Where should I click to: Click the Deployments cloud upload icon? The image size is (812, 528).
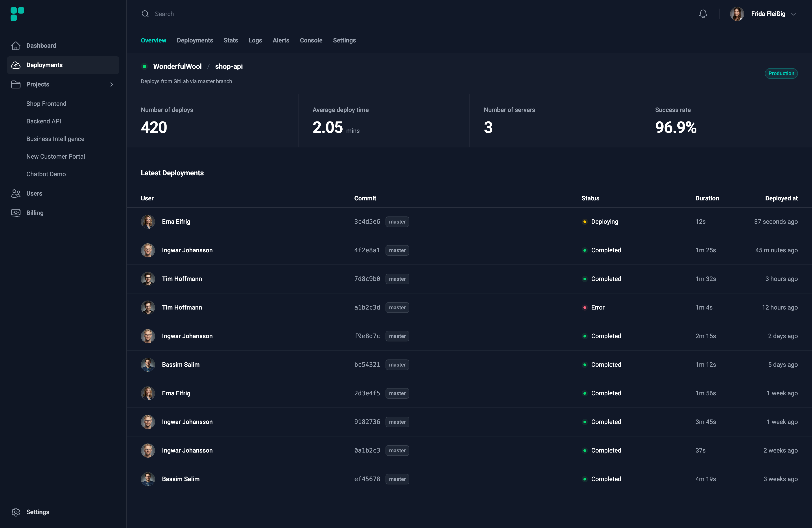tap(16, 65)
